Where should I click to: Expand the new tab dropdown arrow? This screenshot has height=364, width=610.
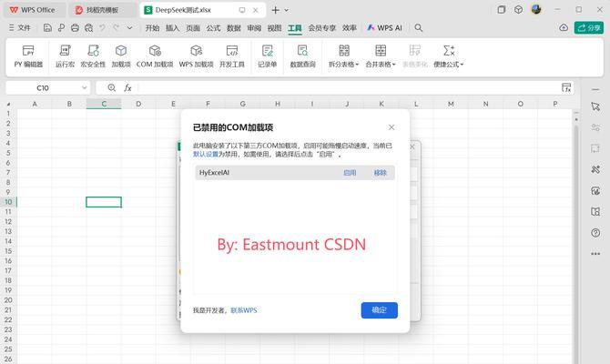(286, 11)
